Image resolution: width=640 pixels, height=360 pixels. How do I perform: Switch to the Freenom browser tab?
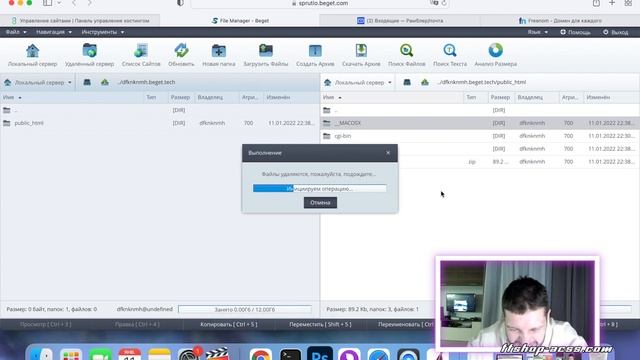click(x=560, y=20)
